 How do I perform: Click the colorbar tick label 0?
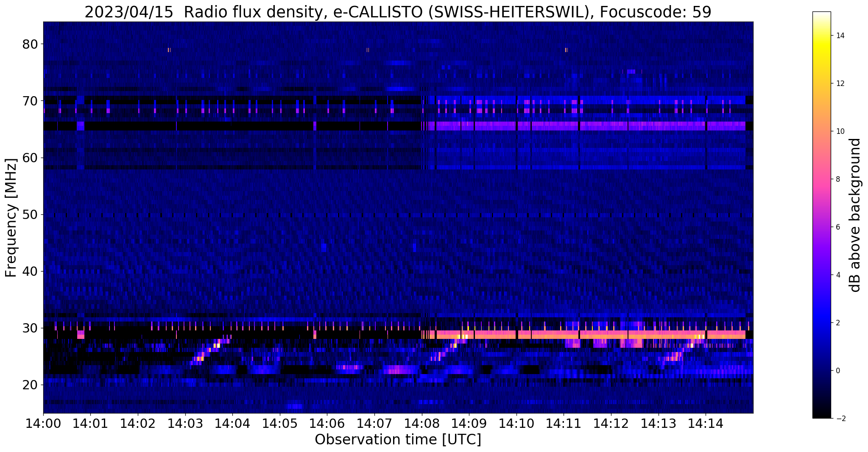click(x=838, y=371)
